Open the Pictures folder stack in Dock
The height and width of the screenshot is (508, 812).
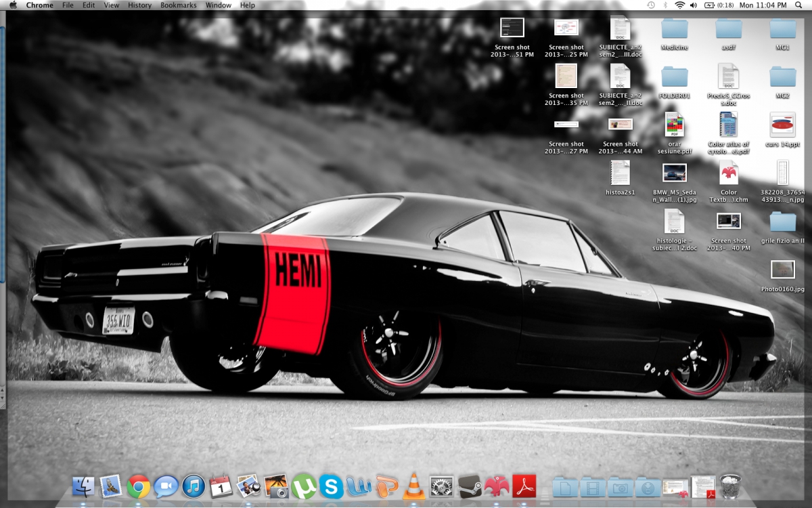pyautogui.click(x=621, y=486)
